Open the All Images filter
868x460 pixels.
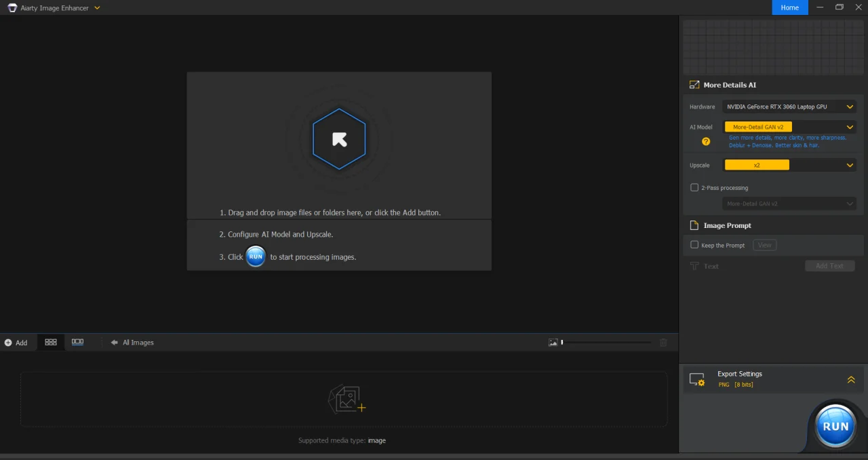pyautogui.click(x=133, y=343)
